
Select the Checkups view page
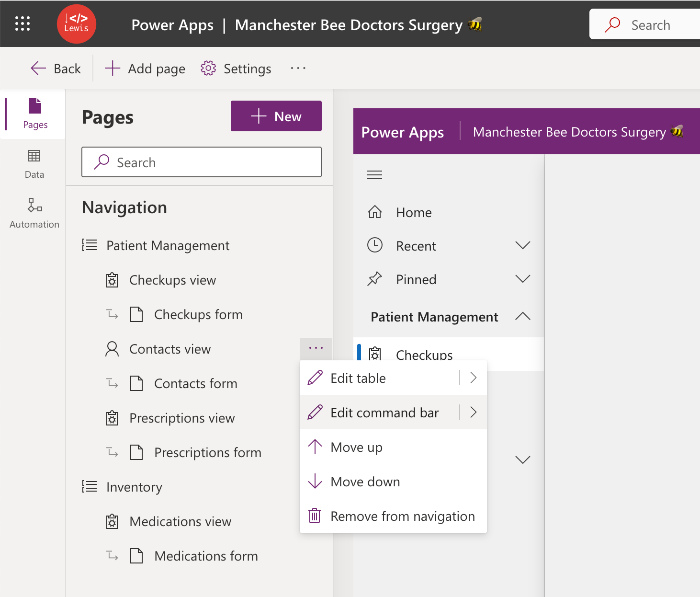172,280
